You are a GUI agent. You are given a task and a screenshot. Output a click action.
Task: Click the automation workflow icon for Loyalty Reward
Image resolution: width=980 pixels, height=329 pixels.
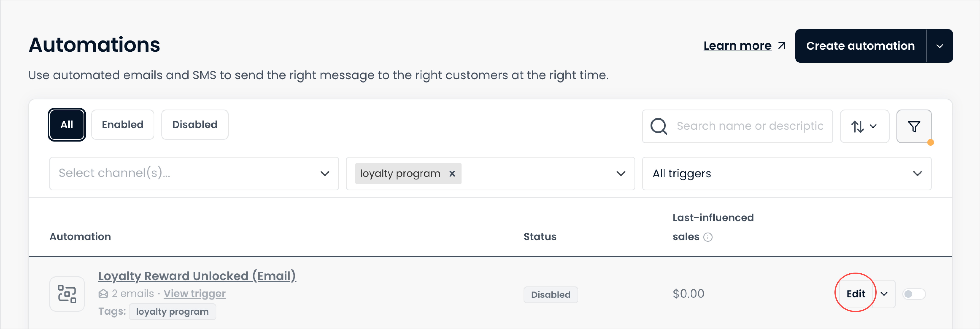click(x=67, y=294)
